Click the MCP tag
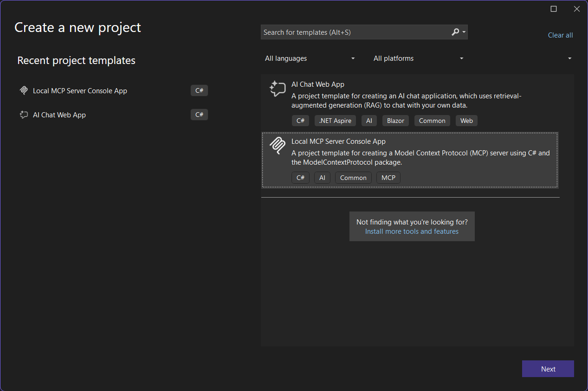 [x=388, y=178]
